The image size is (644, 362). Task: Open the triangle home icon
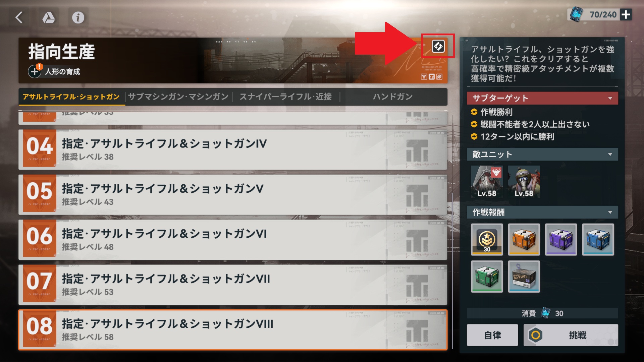click(x=49, y=17)
